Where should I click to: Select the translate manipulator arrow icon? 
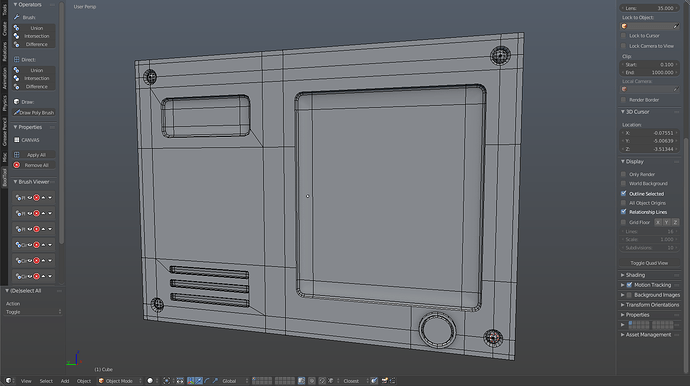tap(198, 381)
